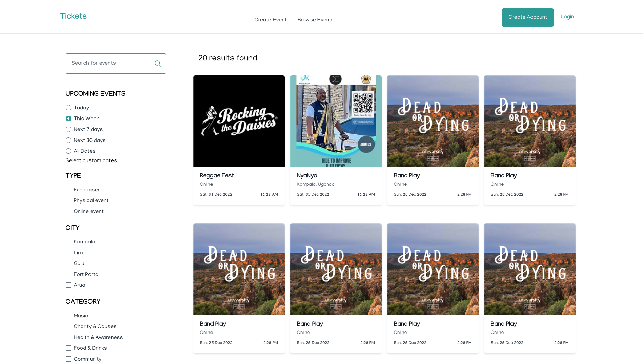Open the Reggae Fest title link
This screenshot has width=643, height=364.
217,176
